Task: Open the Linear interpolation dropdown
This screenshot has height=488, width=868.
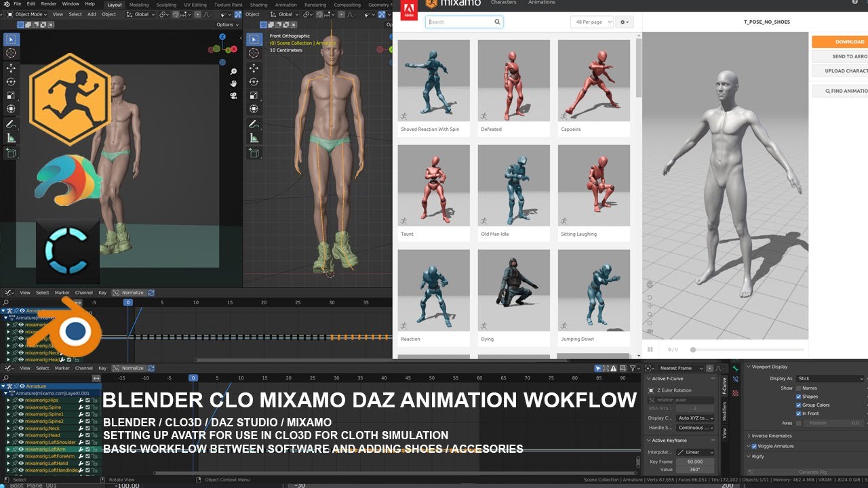Action: tap(695, 452)
